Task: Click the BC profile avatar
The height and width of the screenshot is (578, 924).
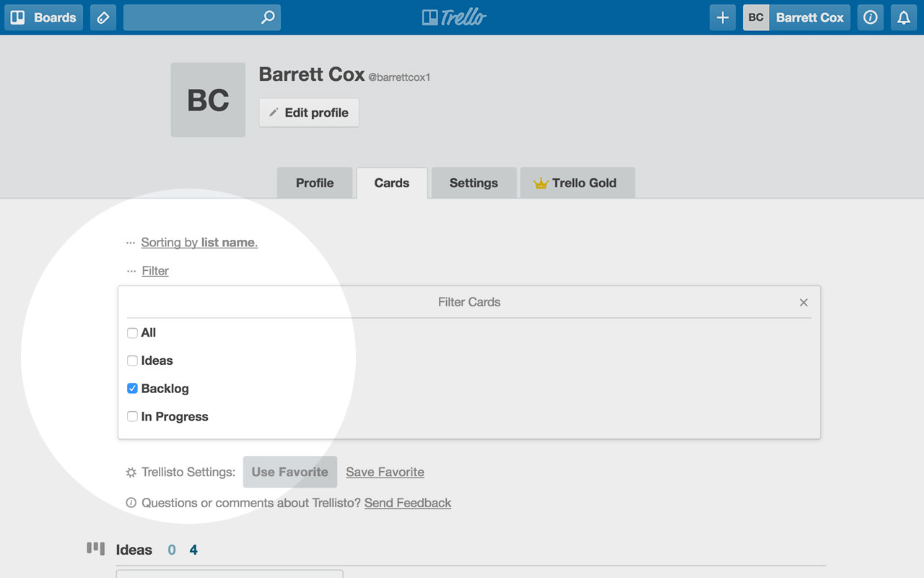Action: click(208, 100)
